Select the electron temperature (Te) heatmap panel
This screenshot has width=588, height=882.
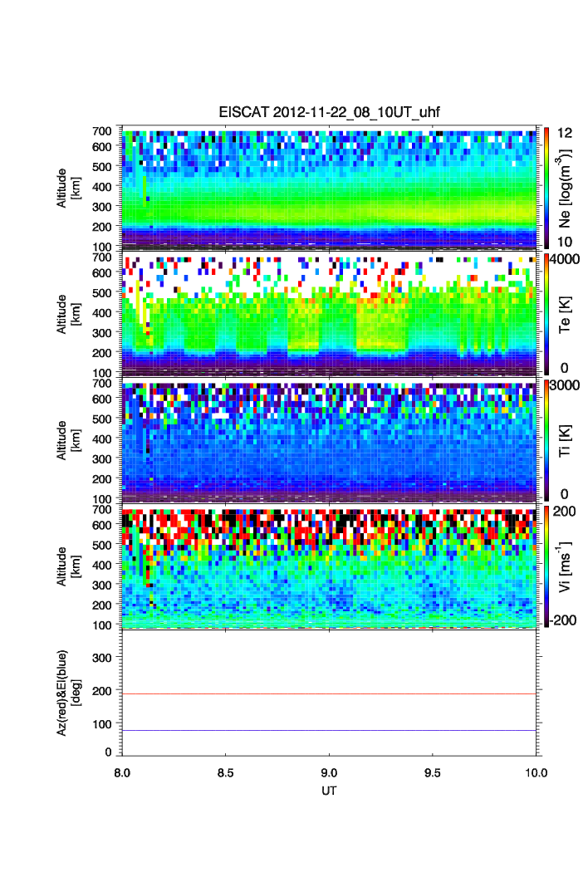coord(331,314)
